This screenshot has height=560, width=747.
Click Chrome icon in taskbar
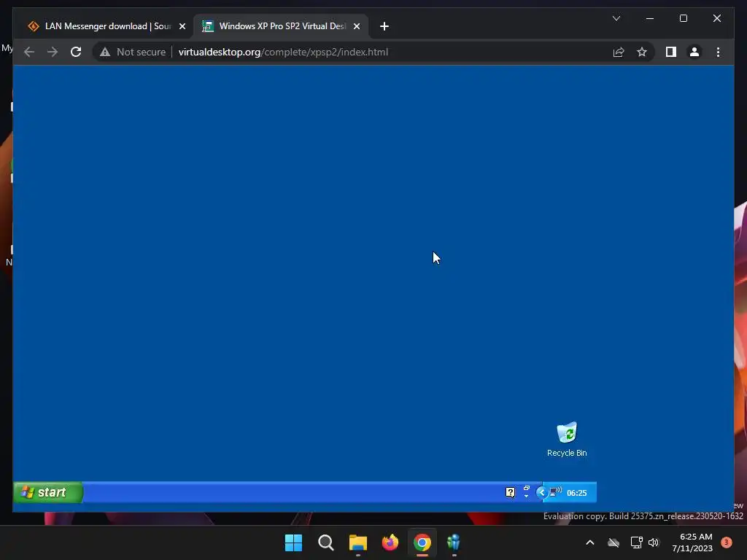[422, 542]
